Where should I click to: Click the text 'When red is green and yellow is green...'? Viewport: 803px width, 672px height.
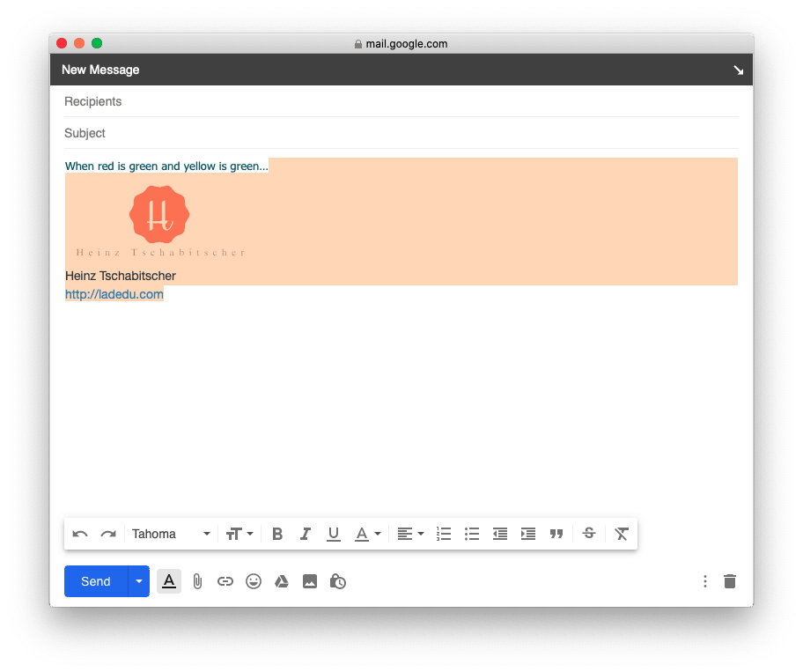166,166
